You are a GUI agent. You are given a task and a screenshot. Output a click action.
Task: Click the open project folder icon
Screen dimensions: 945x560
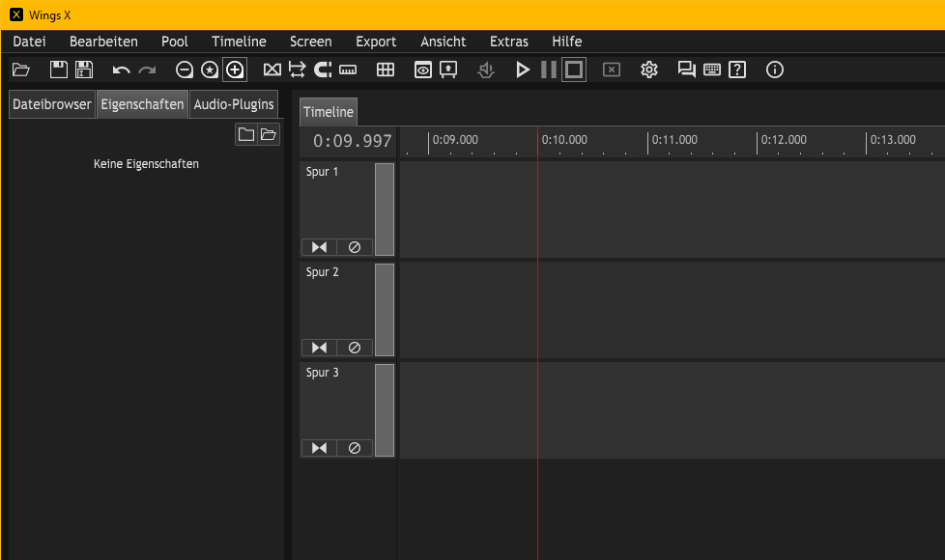pos(21,70)
